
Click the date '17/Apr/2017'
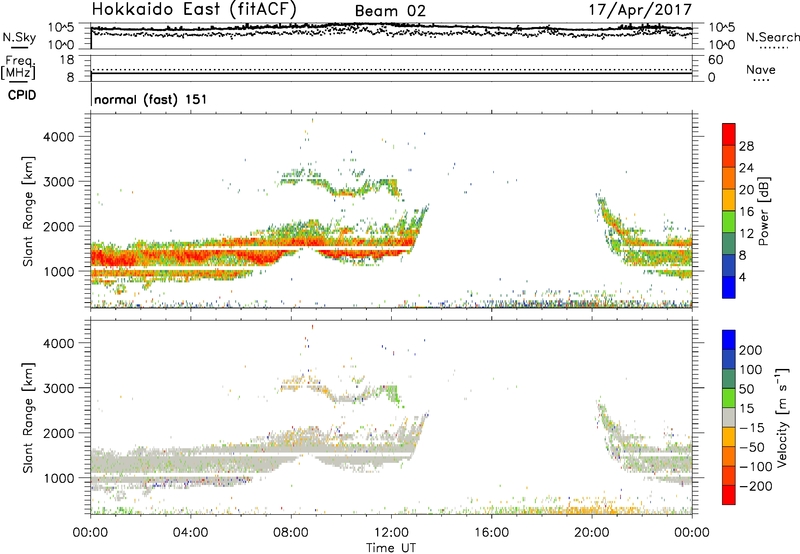tap(640, 10)
